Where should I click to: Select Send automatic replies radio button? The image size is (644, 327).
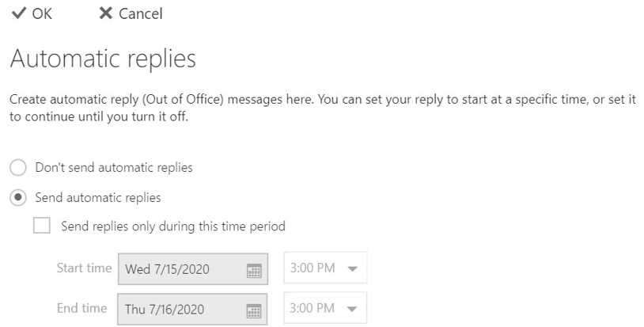18,198
